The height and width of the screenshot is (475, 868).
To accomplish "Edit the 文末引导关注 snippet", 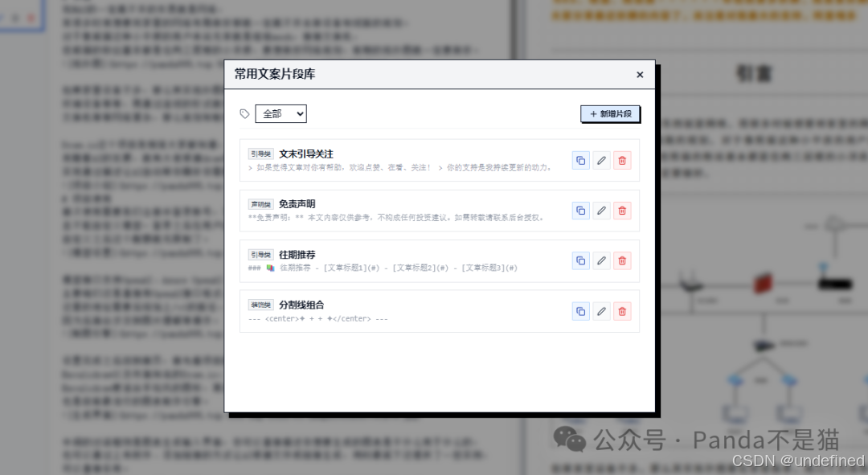I will (x=601, y=160).
